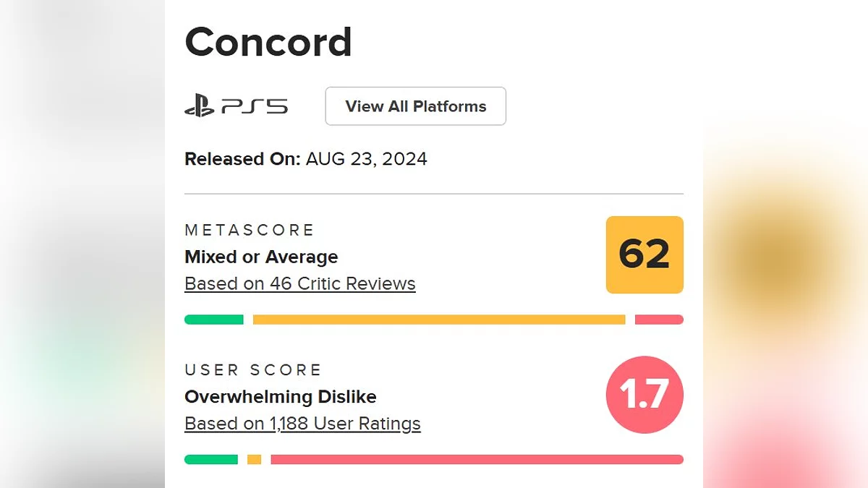The height and width of the screenshot is (488, 868).
Task: Select green positive segment of Metascore bar
Action: (214, 320)
